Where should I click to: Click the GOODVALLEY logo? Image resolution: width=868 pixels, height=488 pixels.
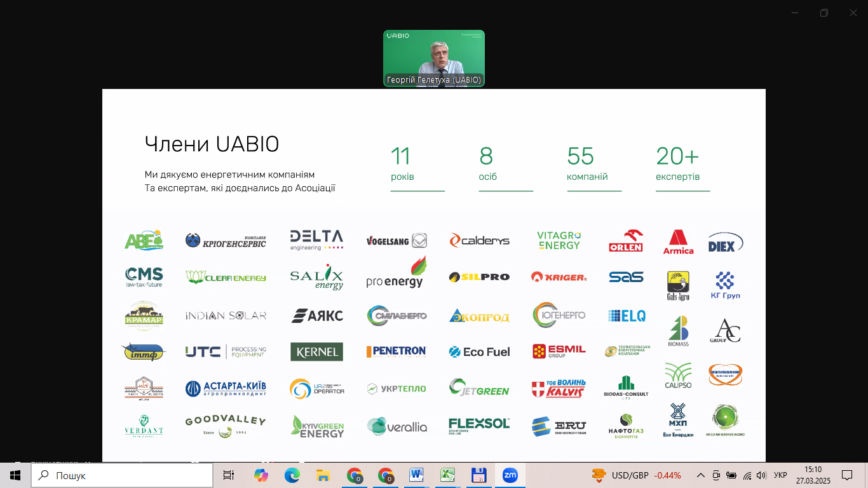coord(226,426)
